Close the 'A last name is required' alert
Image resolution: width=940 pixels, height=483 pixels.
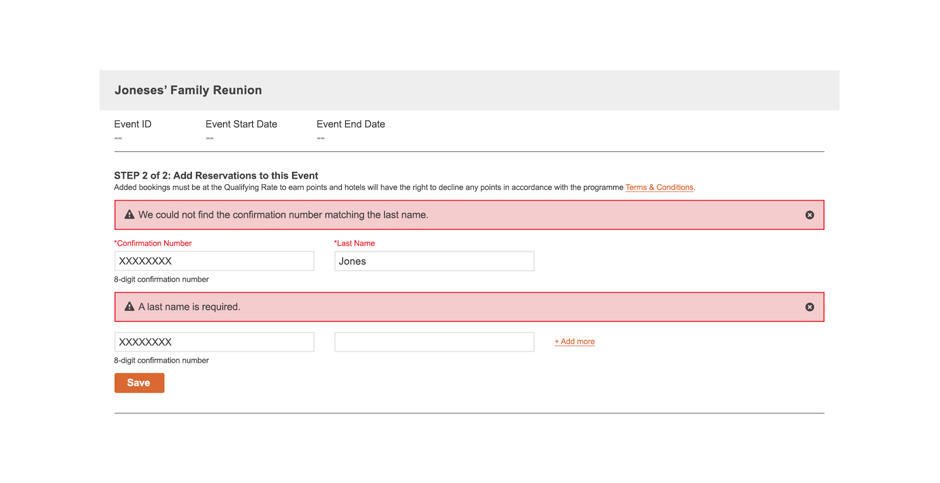tap(809, 307)
